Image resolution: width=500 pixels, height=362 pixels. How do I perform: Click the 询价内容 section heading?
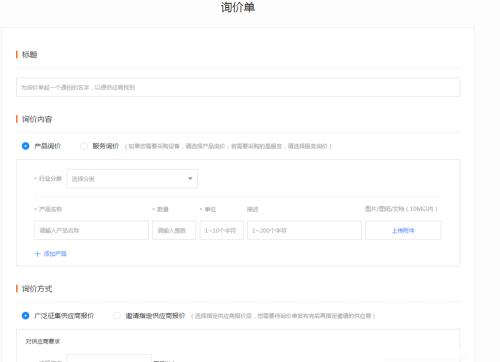pyautogui.click(x=37, y=119)
